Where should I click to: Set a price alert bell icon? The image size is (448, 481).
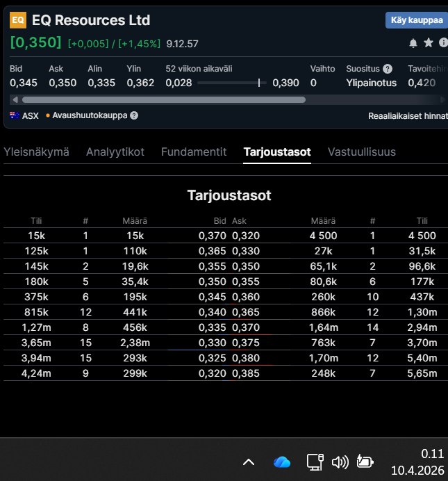pyautogui.click(x=413, y=43)
